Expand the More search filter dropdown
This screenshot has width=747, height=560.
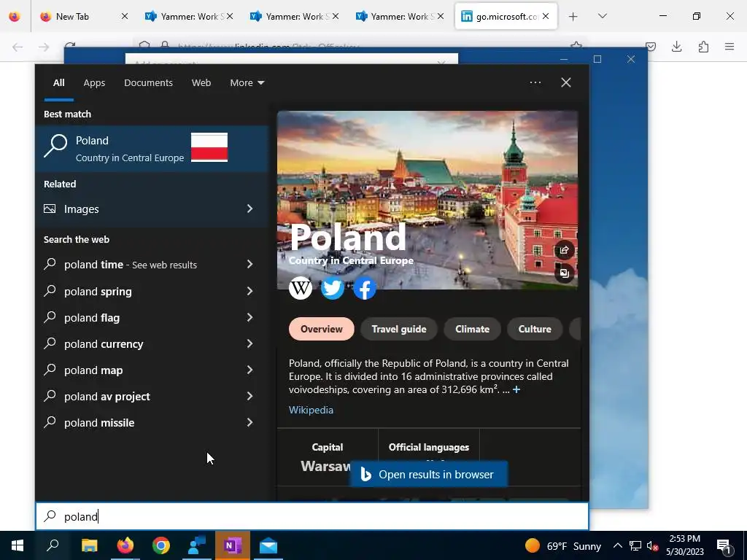pyautogui.click(x=247, y=82)
